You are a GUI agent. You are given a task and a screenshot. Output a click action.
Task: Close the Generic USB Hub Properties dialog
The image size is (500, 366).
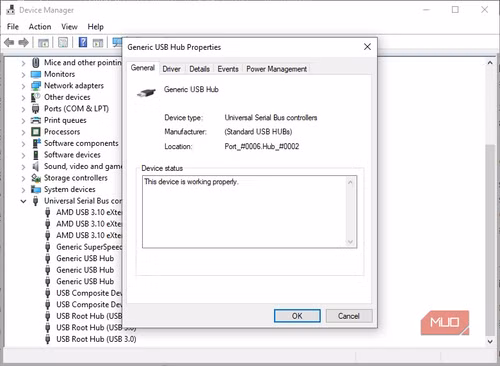click(367, 47)
